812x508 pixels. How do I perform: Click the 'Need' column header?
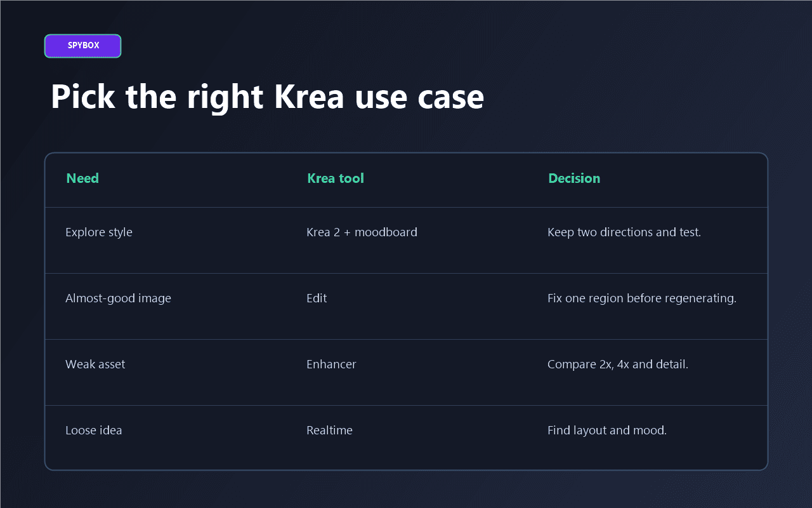[82, 178]
